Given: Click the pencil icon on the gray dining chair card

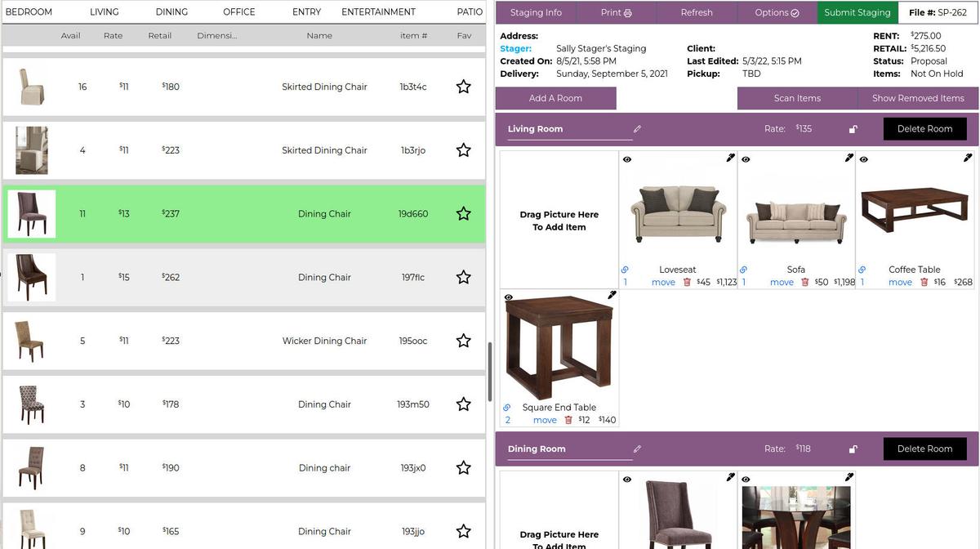Looking at the screenshot, I should pos(730,477).
